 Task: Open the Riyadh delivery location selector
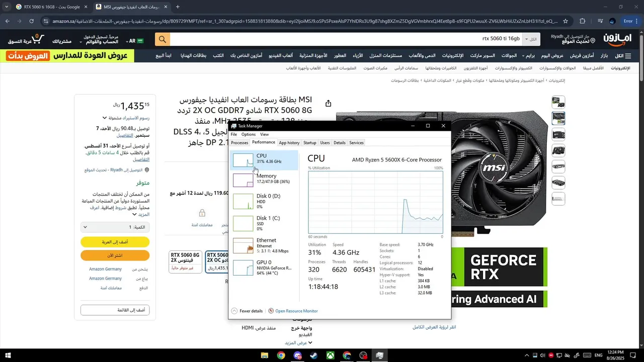[x=573, y=39]
